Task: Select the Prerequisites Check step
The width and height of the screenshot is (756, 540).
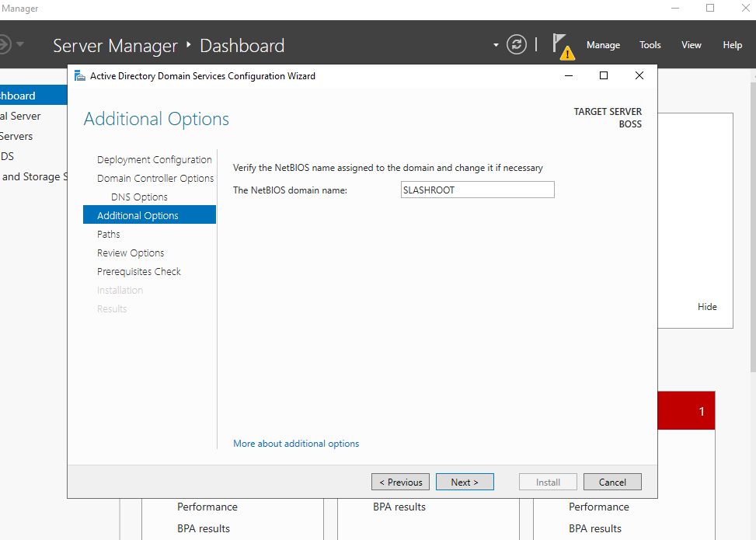Action: pos(139,271)
